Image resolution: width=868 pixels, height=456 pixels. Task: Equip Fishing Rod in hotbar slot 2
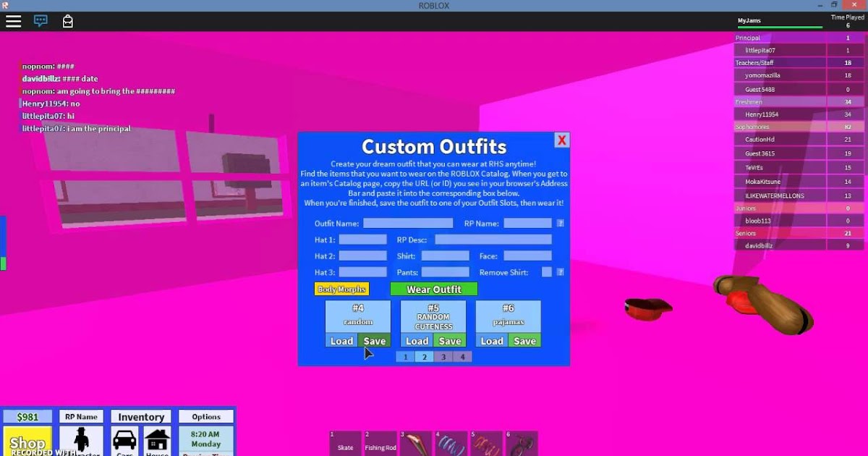pos(380,443)
